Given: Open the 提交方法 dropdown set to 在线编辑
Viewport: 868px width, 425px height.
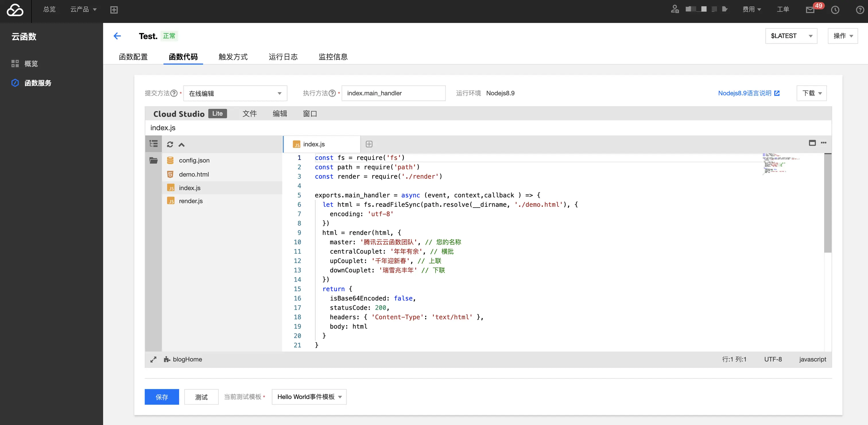Looking at the screenshot, I should (235, 93).
